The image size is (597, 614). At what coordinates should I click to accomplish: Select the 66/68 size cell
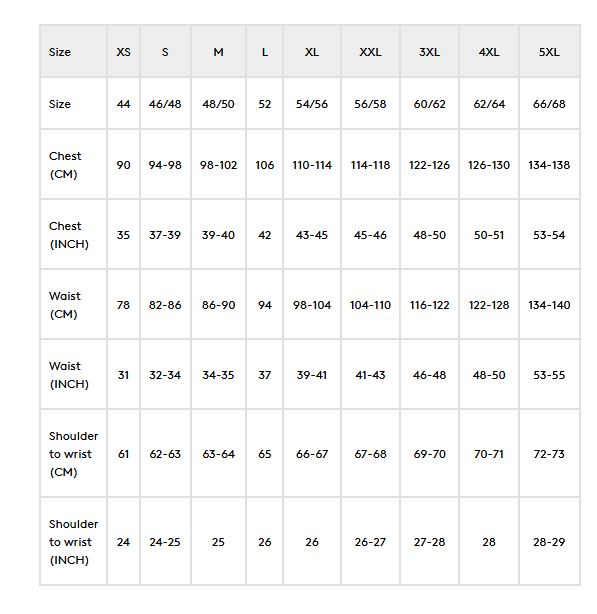click(x=549, y=104)
